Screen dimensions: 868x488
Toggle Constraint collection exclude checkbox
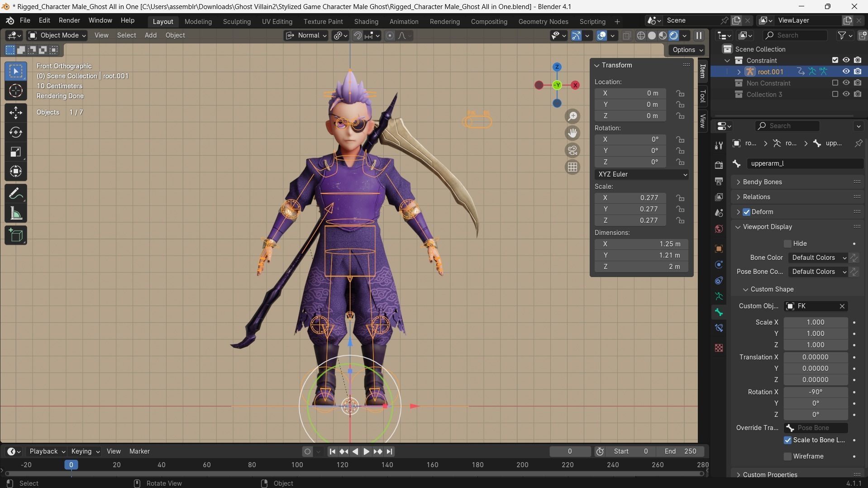(835, 60)
